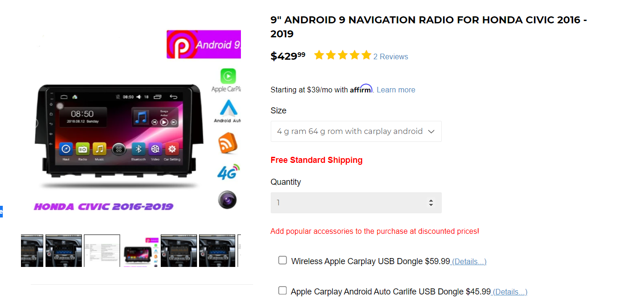
Task: Open Details for Carlife USB Dongle
Action: (510, 292)
